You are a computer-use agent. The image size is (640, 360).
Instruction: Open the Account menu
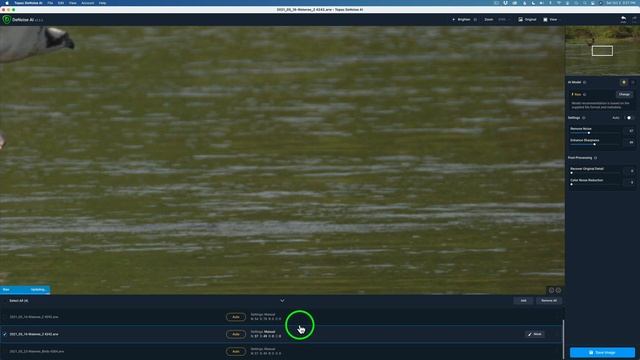click(x=87, y=3)
